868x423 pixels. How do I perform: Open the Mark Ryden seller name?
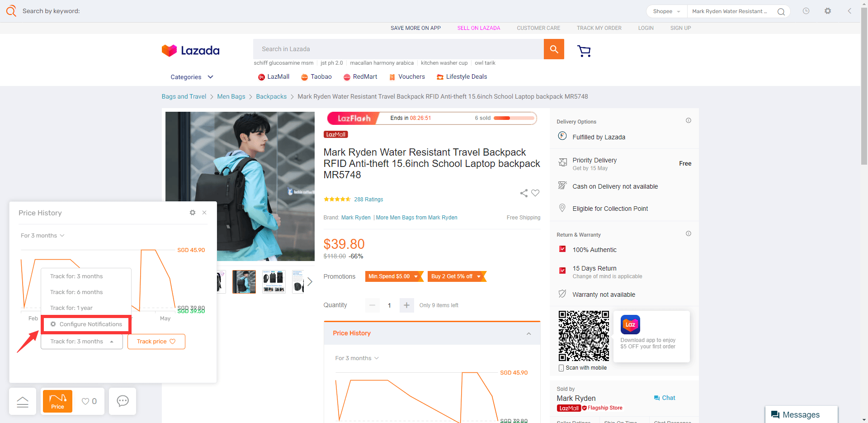pyautogui.click(x=576, y=399)
